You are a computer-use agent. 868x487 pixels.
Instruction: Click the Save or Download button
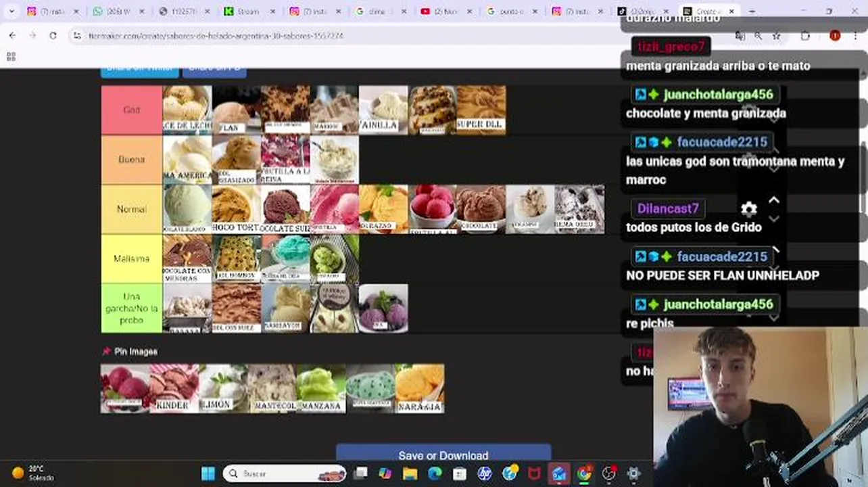443,455
